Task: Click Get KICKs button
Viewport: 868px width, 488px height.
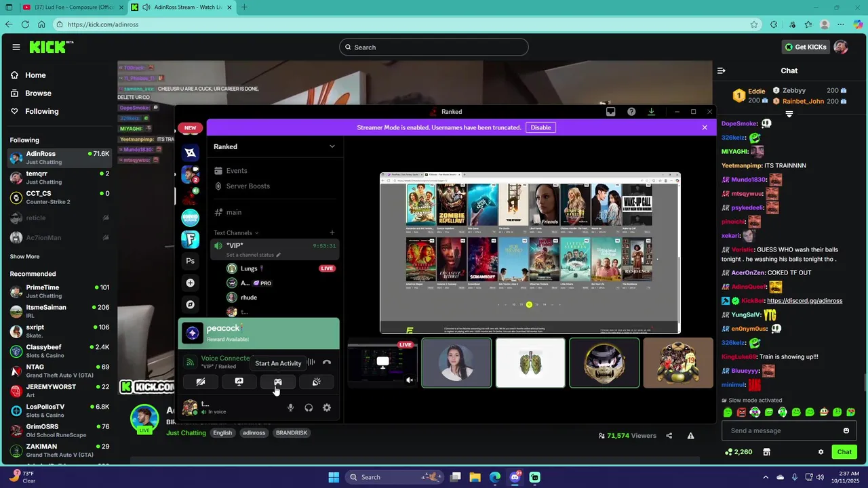Action: 806,47
